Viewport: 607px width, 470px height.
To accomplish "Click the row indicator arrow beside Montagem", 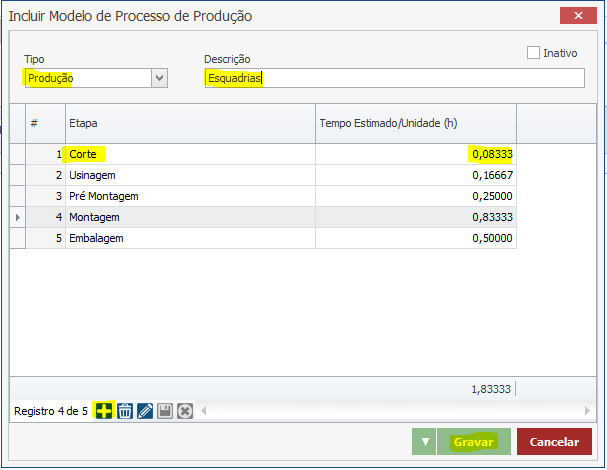I will point(17,217).
